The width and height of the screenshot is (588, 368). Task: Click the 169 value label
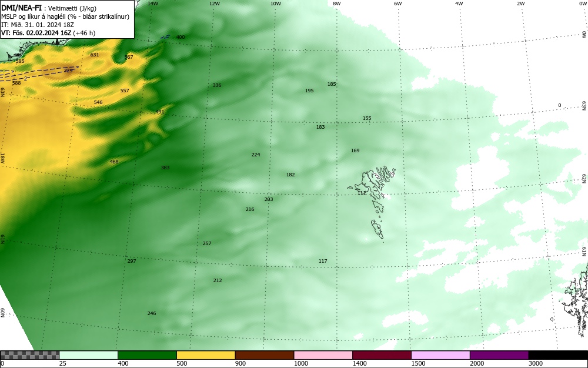tap(355, 150)
